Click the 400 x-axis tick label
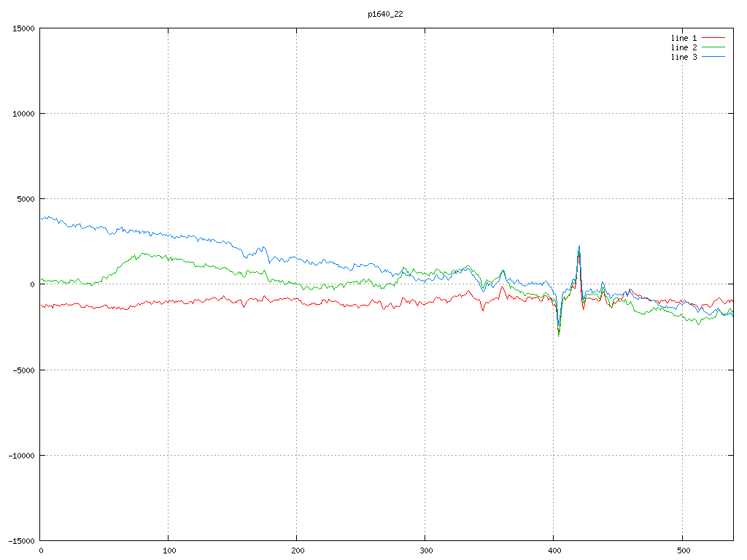This screenshot has height=560, width=747. coord(553,551)
